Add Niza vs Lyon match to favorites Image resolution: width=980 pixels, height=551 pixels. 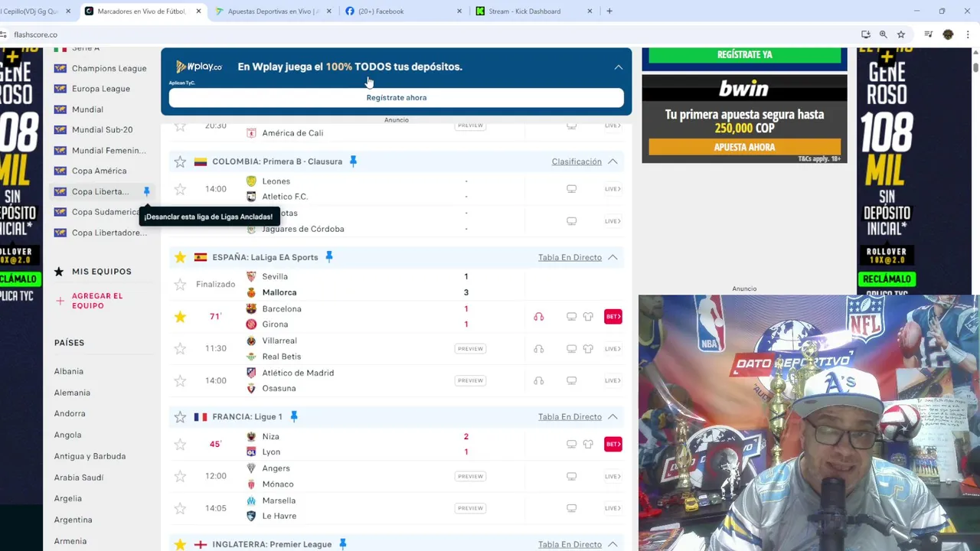click(x=180, y=444)
